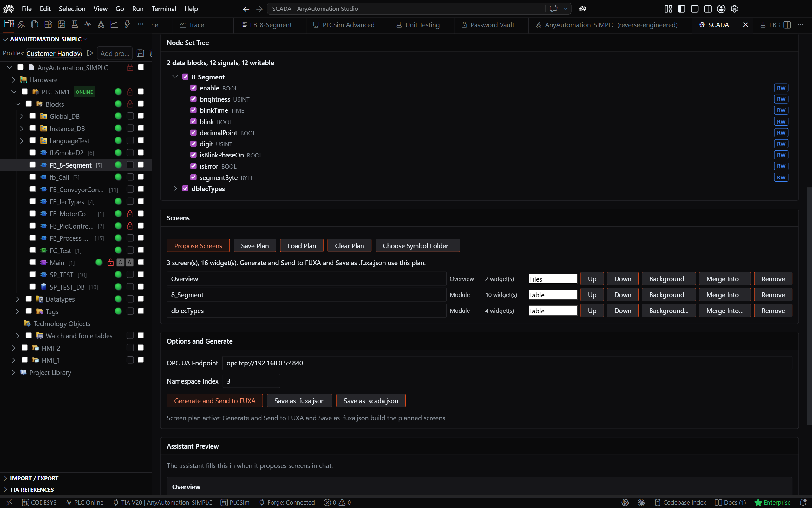Click the OPC UA Endpoint field
Image resolution: width=812 pixels, height=508 pixels.
(507, 363)
